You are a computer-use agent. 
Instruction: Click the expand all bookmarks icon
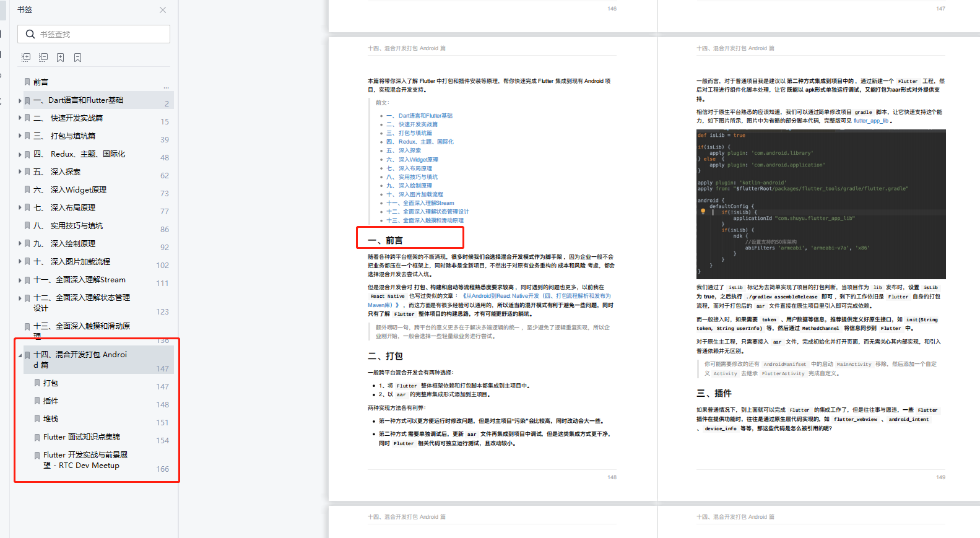pyautogui.click(x=26, y=58)
